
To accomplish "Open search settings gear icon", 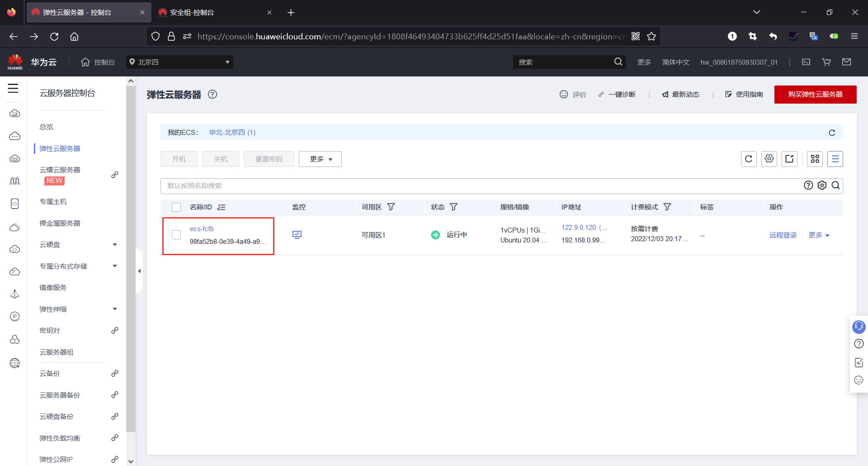I will (822, 185).
